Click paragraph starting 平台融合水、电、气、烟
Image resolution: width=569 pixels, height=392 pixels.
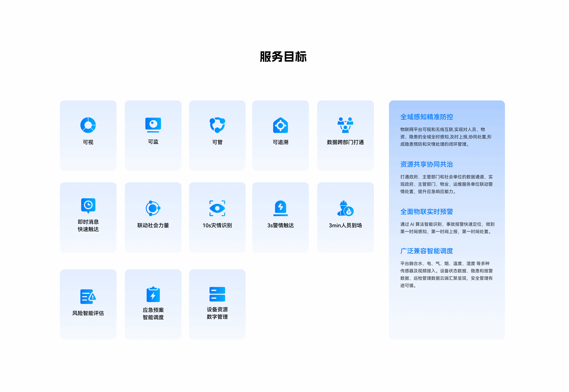click(x=447, y=275)
